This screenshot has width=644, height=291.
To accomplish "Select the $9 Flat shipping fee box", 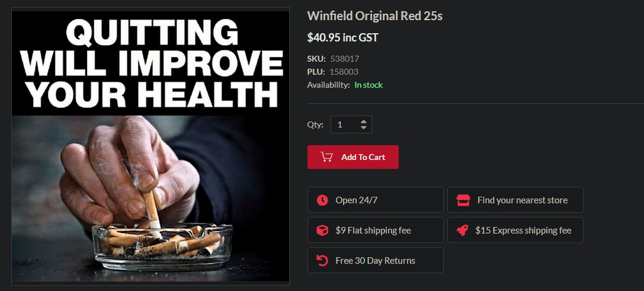I will 376,230.
